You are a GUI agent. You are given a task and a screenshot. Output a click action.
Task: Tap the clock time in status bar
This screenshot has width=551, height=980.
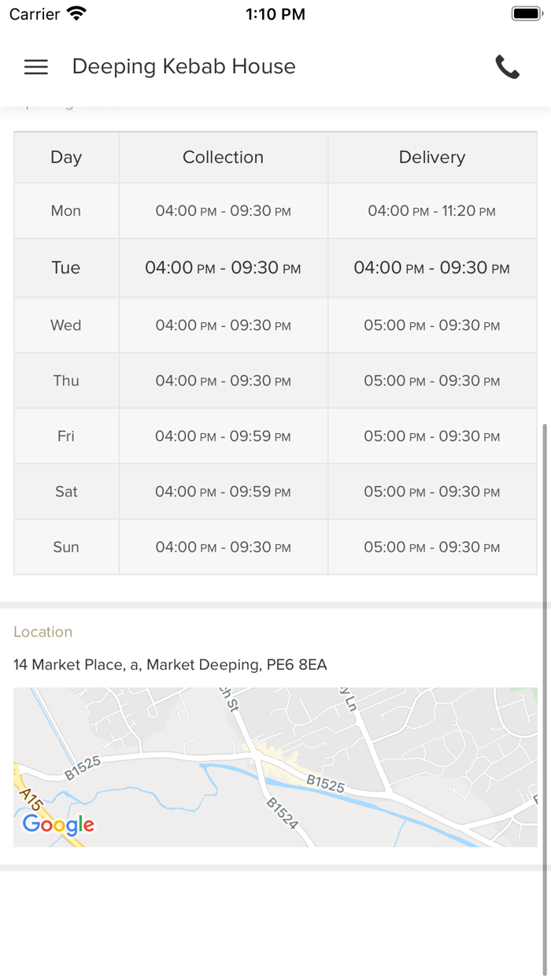click(275, 14)
